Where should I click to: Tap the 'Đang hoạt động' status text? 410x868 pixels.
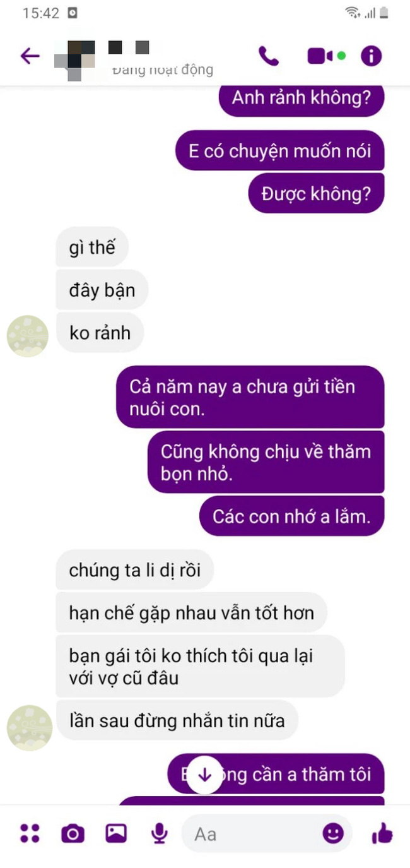(x=163, y=69)
